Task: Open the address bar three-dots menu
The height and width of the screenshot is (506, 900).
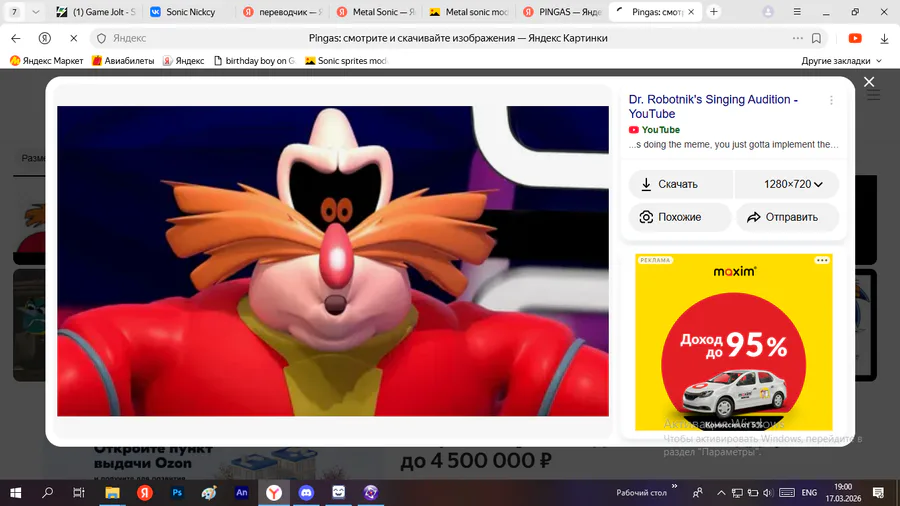Action: tap(798, 38)
